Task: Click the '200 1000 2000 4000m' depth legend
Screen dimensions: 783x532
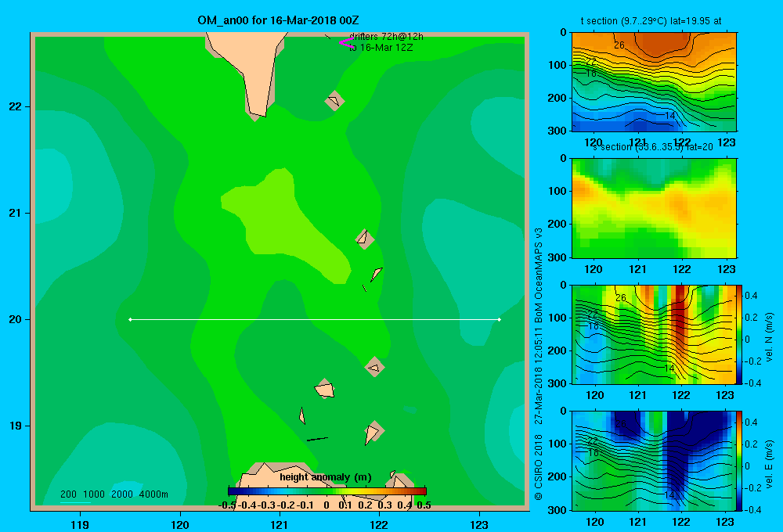Action: [114, 494]
